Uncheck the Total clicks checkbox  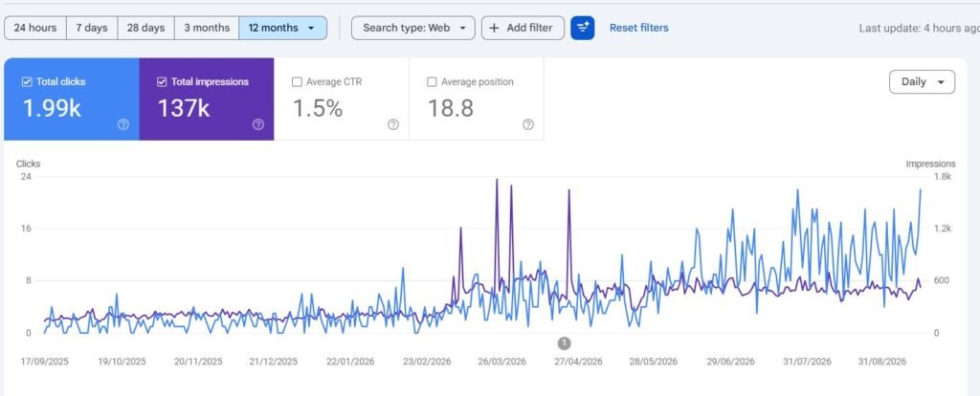27,82
